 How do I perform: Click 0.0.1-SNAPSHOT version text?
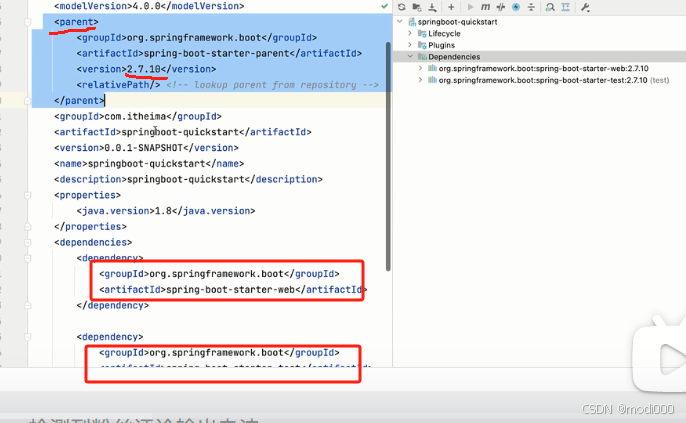point(144,148)
